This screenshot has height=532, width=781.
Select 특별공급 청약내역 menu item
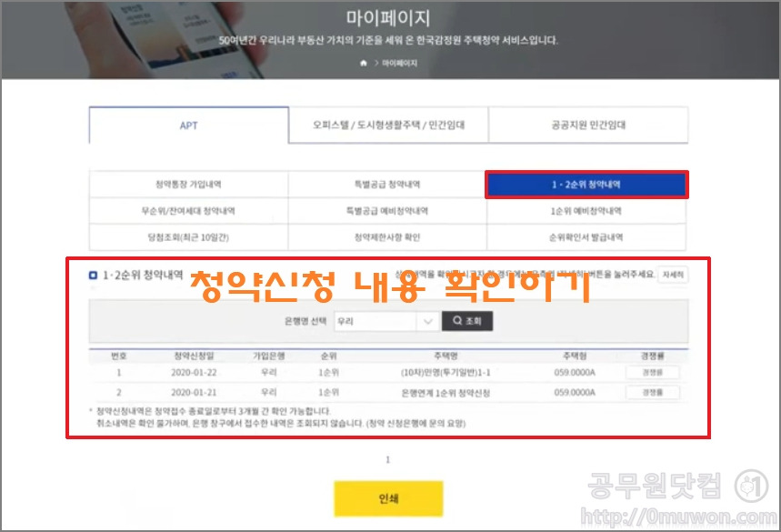(387, 185)
